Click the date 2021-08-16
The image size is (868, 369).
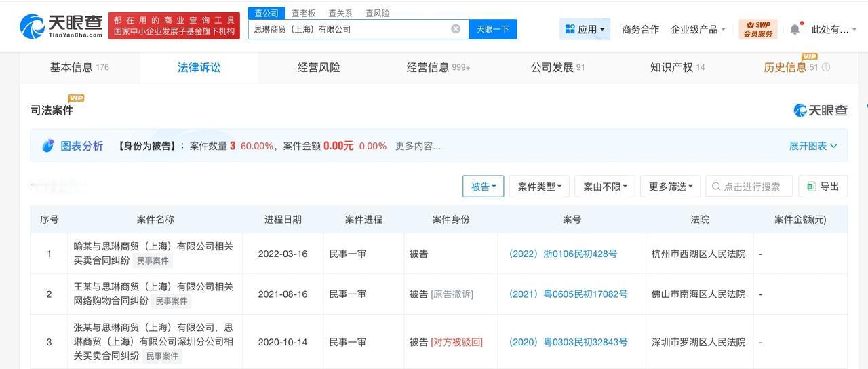283,294
